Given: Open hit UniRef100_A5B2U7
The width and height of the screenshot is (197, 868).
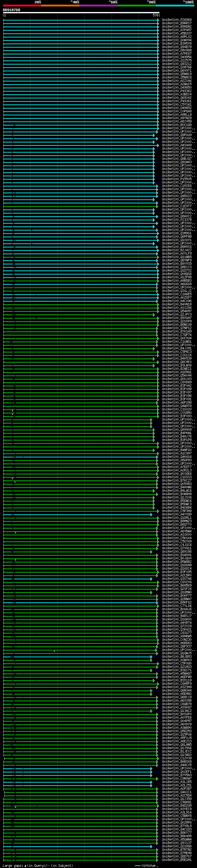Looking at the screenshot, I should [177, 33].
